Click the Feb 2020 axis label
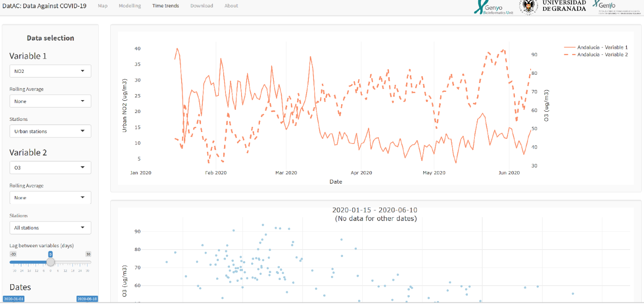This screenshot has height=304, width=644. point(216,173)
